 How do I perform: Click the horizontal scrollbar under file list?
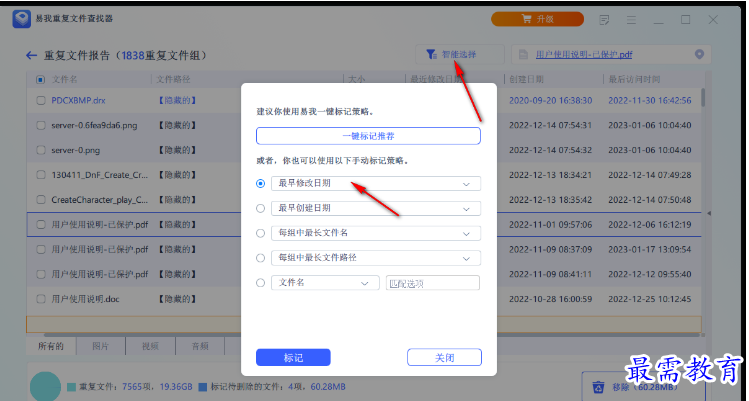point(373,335)
